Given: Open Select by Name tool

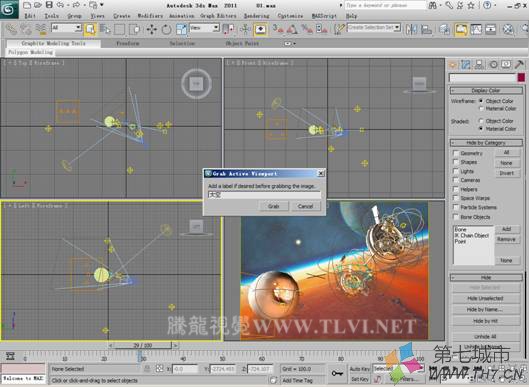Looking at the screenshot, I should (x=105, y=29).
